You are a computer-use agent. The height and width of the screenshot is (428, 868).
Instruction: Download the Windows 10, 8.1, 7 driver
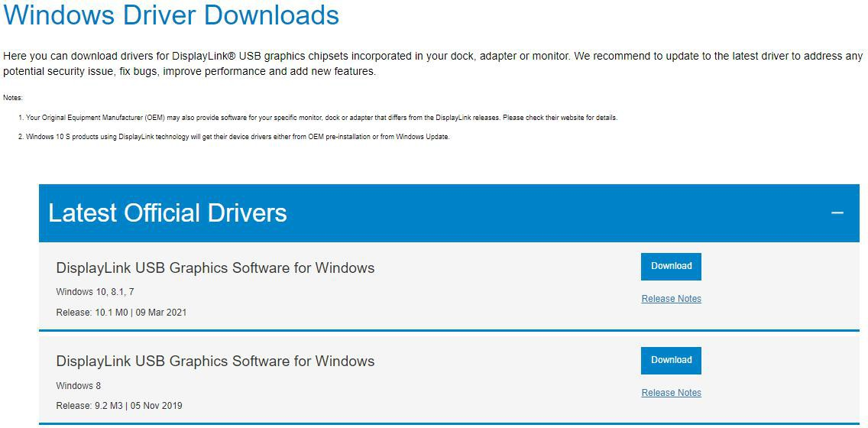point(671,266)
